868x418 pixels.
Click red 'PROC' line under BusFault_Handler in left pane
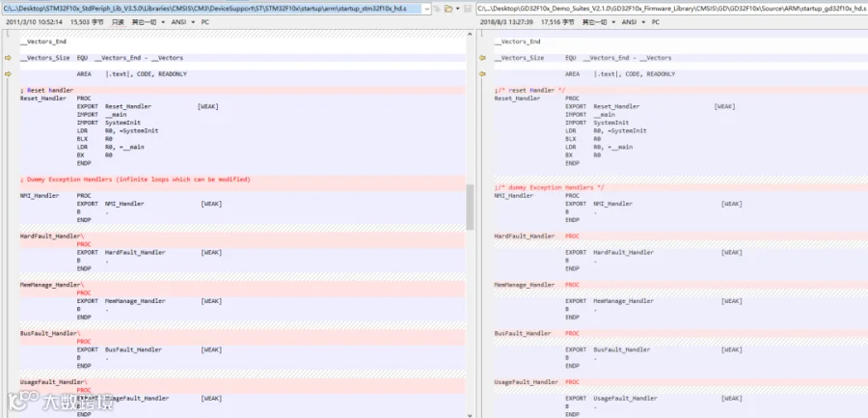[84, 342]
